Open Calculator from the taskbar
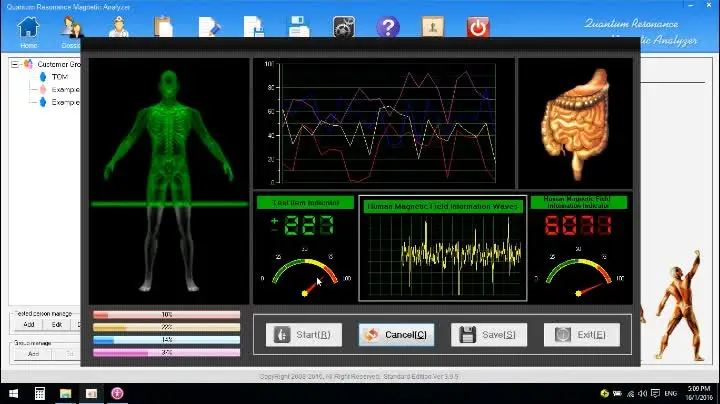Screen dimensions: 720x404 [x=40, y=393]
